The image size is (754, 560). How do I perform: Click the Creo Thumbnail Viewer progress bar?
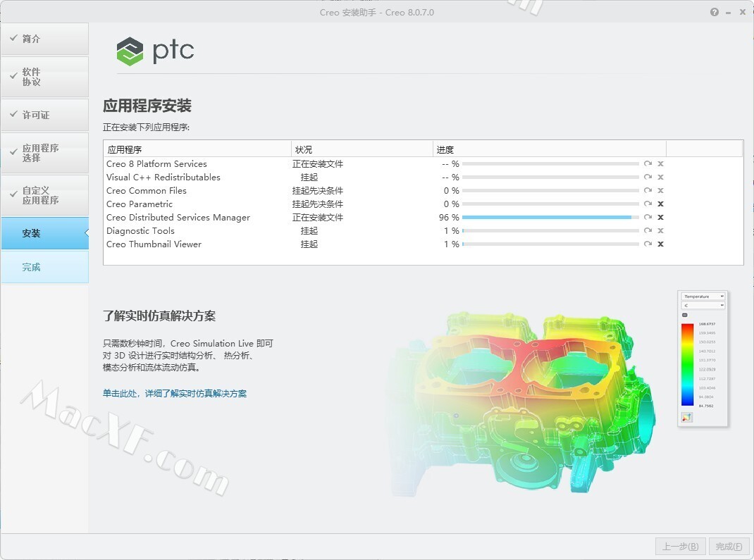click(x=550, y=244)
